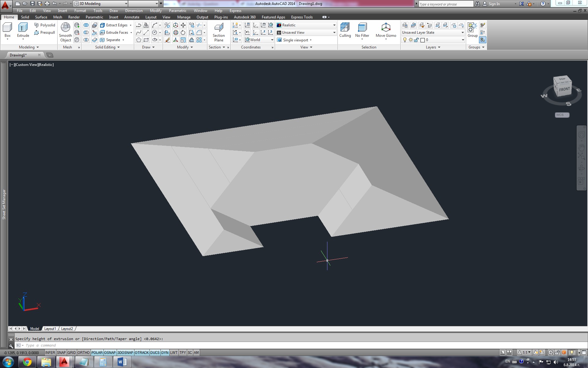This screenshot has height=368, width=588.
Task: Undo last action in quick access toolbar
Action: (55, 4)
